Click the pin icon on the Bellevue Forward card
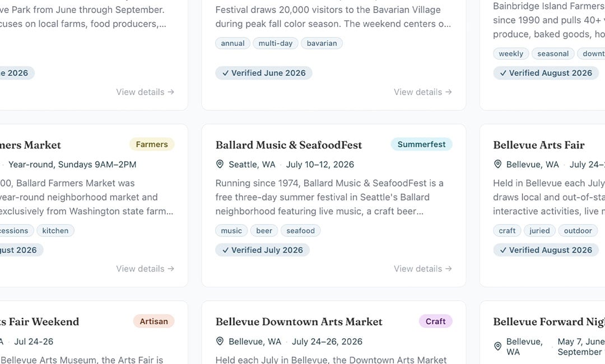The height and width of the screenshot is (364, 605). tap(498, 346)
